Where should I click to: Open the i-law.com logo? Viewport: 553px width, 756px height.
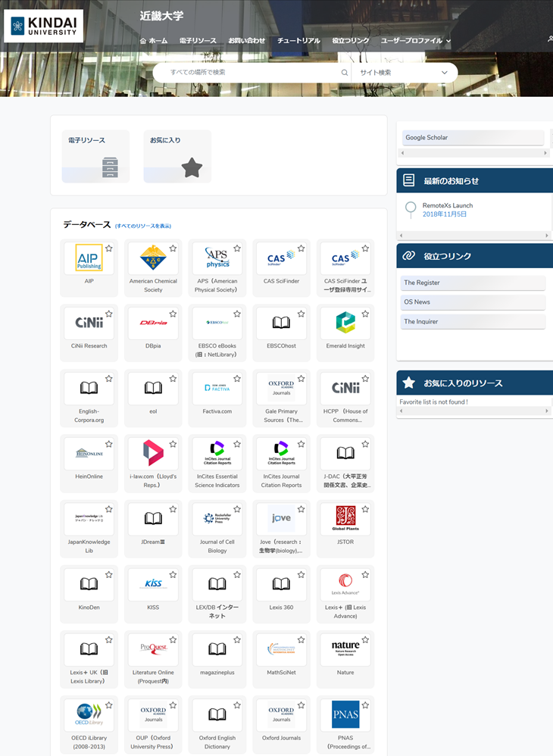[x=153, y=453]
